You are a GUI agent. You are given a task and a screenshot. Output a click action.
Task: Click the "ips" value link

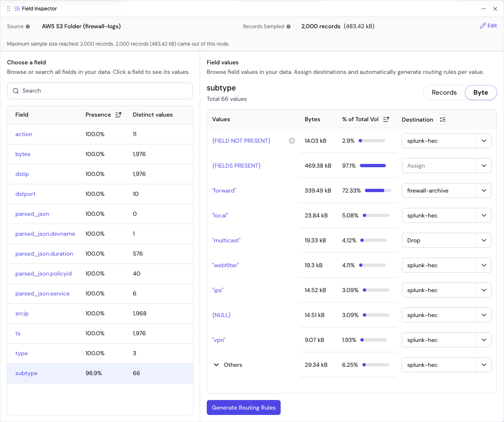click(218, 290)
